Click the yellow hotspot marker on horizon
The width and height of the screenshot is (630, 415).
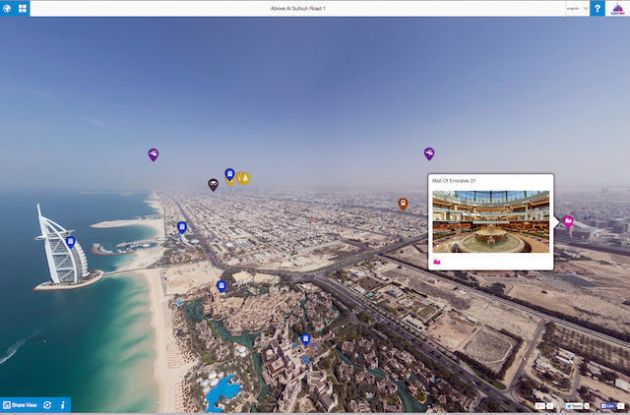243,179
